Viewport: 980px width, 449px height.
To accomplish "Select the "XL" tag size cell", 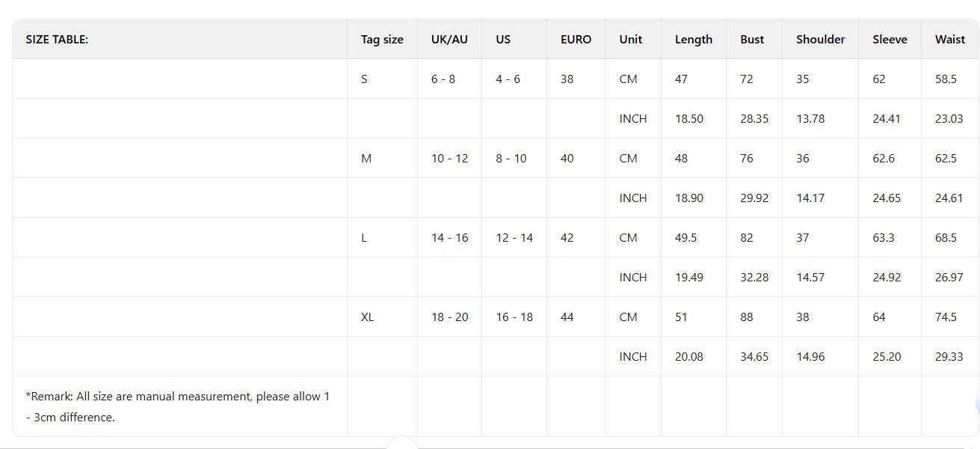I will tap(367, 317).
